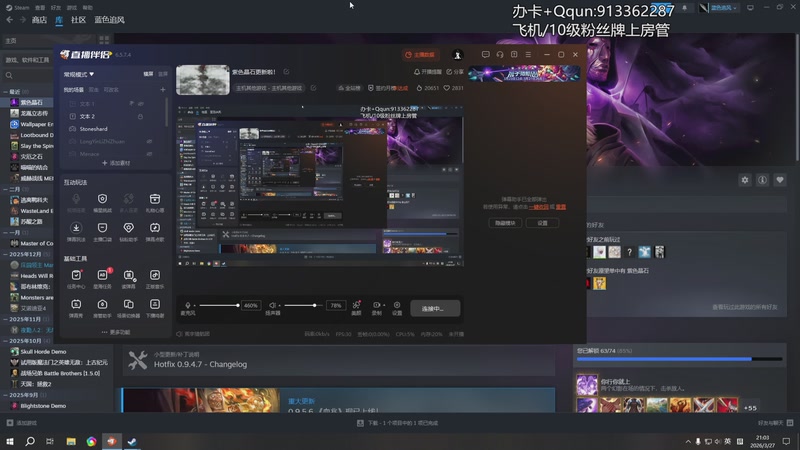Open Steam game settings gear icon

pyautogui.click(x=745, y=180)
